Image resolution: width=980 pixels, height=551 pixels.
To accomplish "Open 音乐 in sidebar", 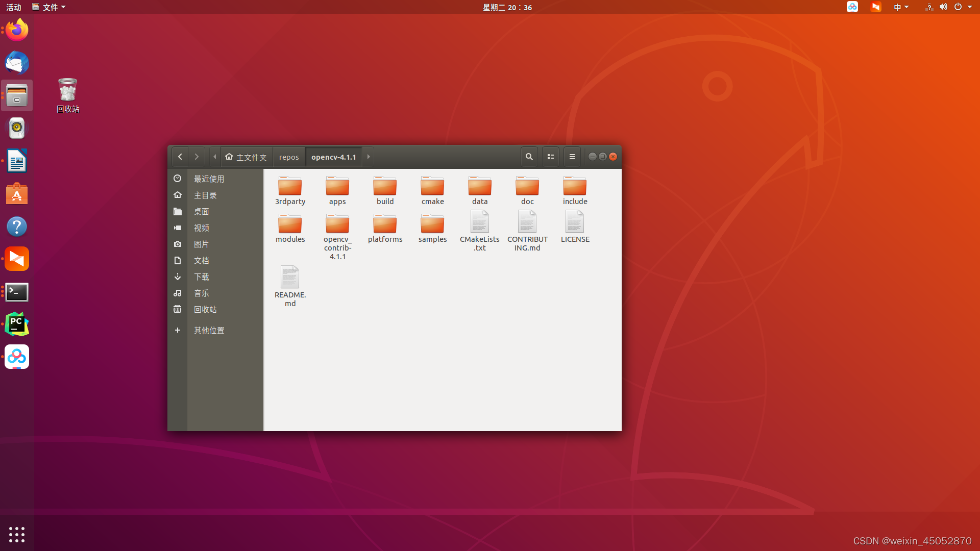I will pos(215,293).
